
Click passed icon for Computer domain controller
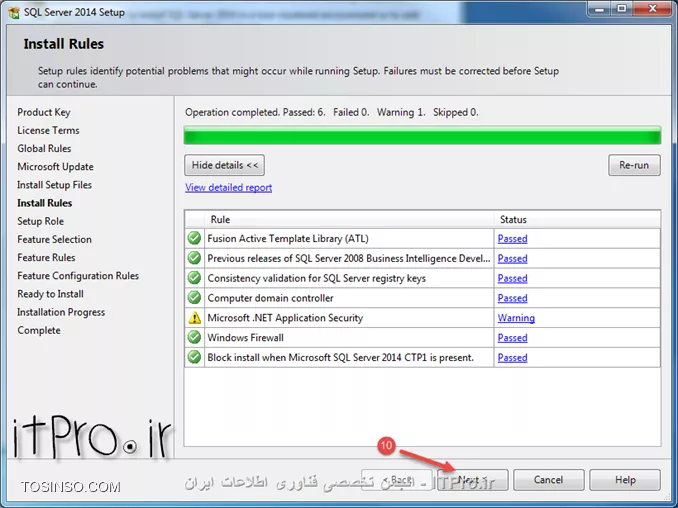[x=195, y=297]
